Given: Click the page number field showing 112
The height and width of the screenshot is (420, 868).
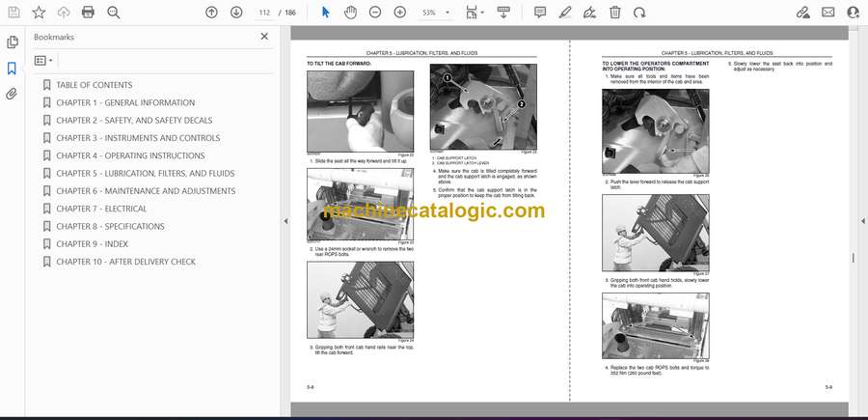Looking at the screenshot, I should coord(264,13).
